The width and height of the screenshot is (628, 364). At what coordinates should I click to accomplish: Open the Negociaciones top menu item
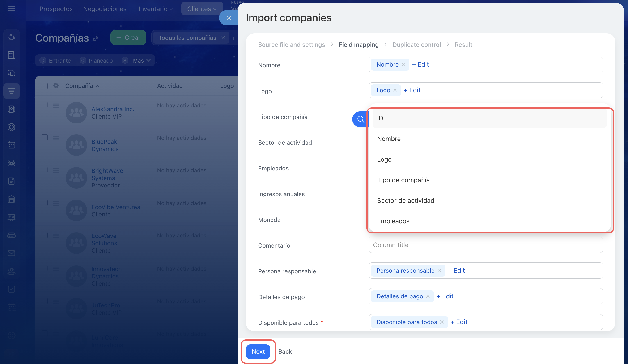click(x=105, y=9)
